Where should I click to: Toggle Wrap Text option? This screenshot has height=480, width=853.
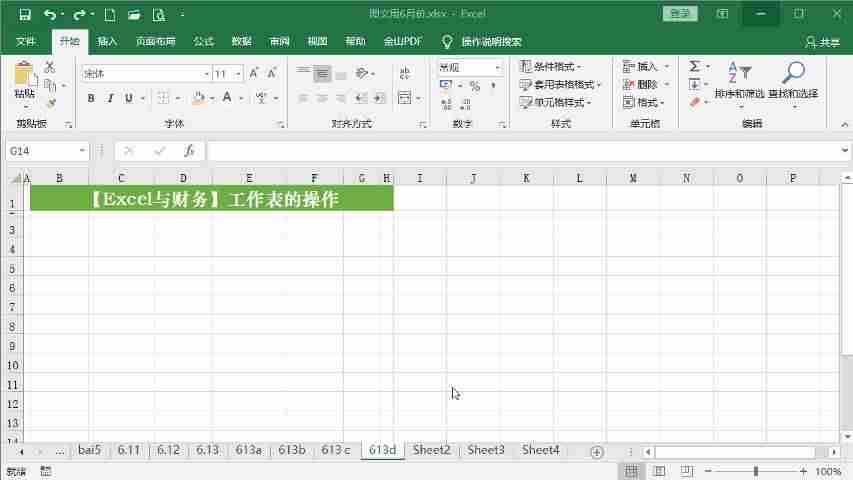404,73
